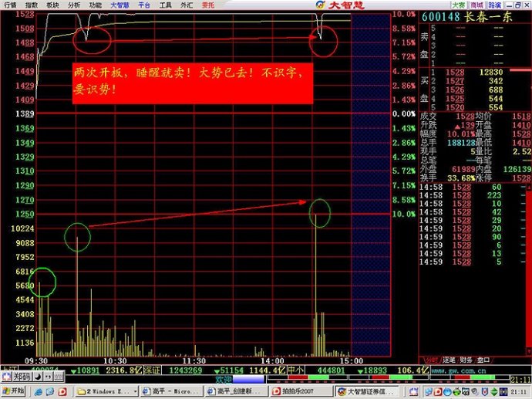Click the 中小 index label in status bar
Screen dimensions: 532x399
296,370
